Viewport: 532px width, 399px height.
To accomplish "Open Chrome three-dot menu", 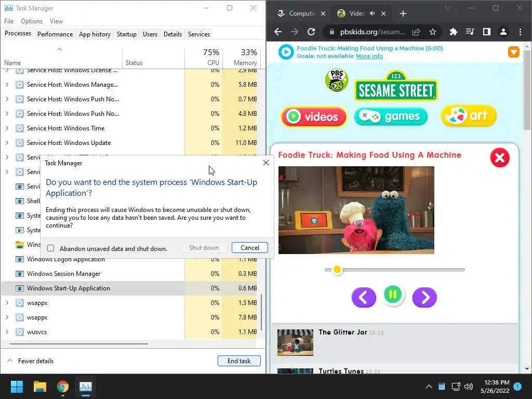I will pyautogui.click(x=520, y=32).
